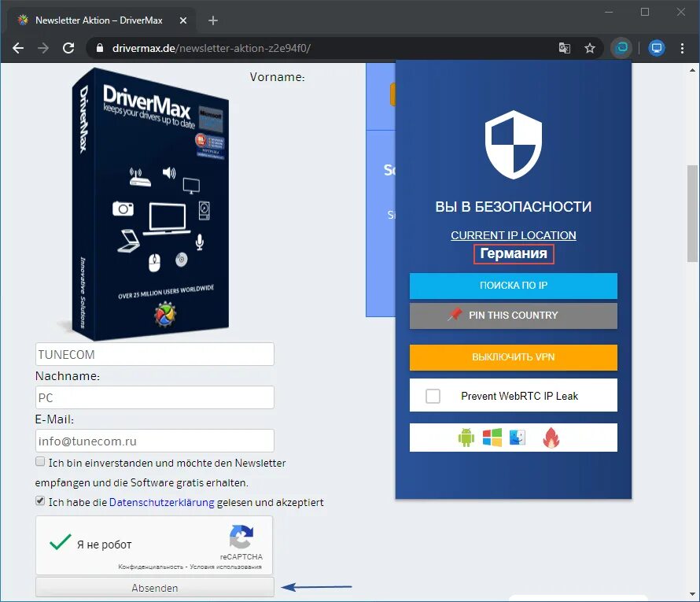Open the Datenschutzerklärung link
The width and height of the screenshot is (700, 602).
pos(161,502)
